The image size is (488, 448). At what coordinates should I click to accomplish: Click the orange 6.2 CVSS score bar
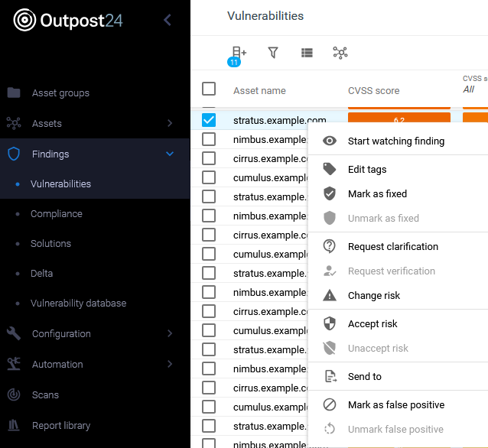399,119
